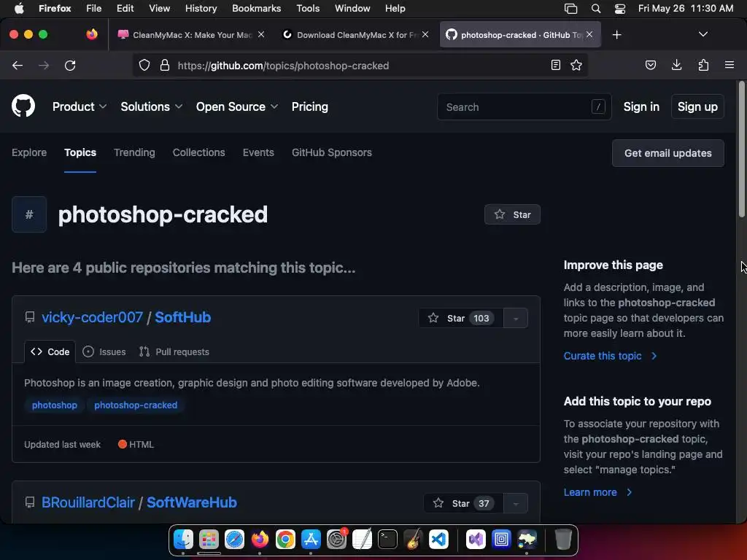747x560 pixels.
Task: Launch Safari from the Dock
Action: [x=234, y=540]
